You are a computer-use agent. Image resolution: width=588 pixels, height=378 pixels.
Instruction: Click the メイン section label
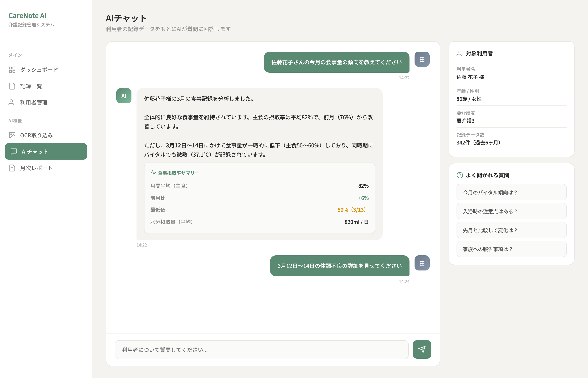coord(15,55)
